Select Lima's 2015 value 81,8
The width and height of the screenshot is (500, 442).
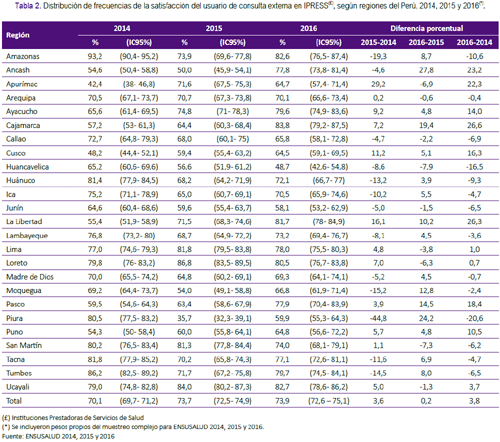[x=184, y=249]
